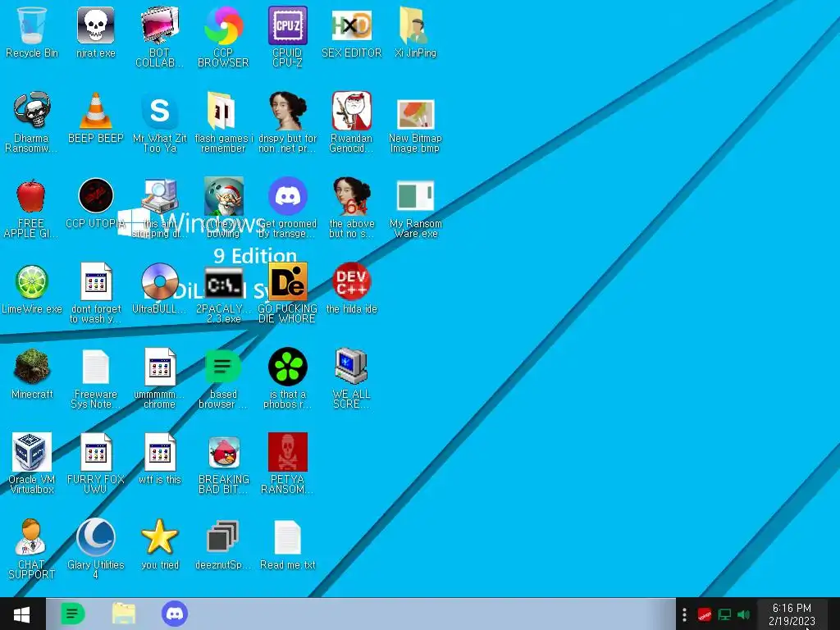Open File Explorer from the taskbar
This screenshot has height=630, width=840.
point(124,614)
